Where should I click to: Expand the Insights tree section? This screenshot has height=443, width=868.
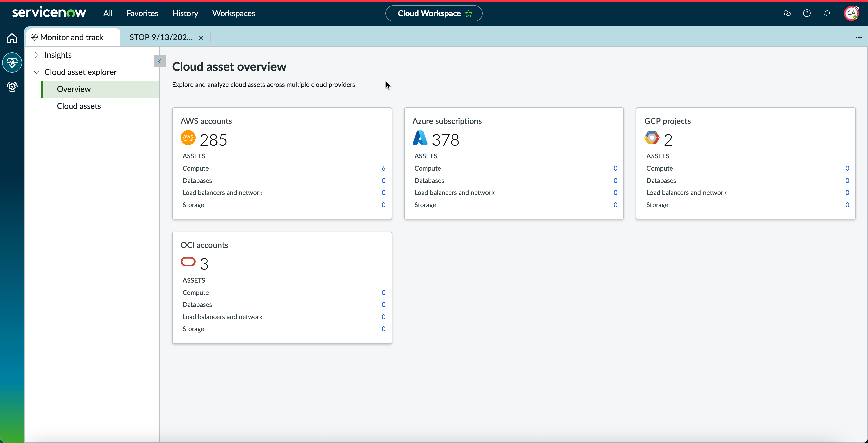coord(37,55)
